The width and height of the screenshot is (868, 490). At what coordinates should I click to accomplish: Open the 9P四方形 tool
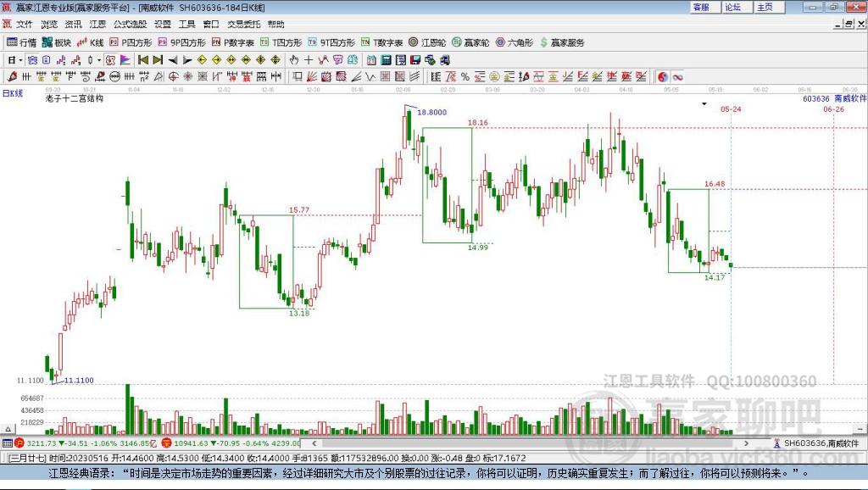click(181, 42)
